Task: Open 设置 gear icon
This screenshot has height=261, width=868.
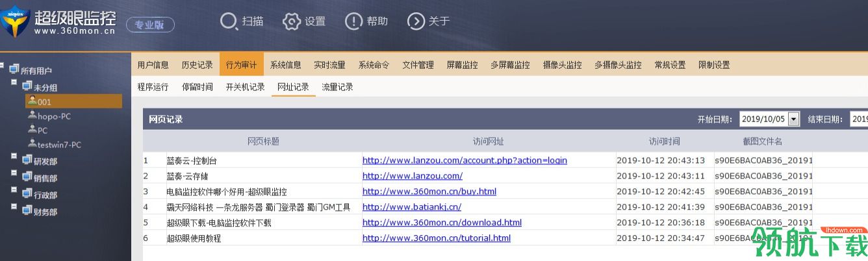Action: [292, 21]
